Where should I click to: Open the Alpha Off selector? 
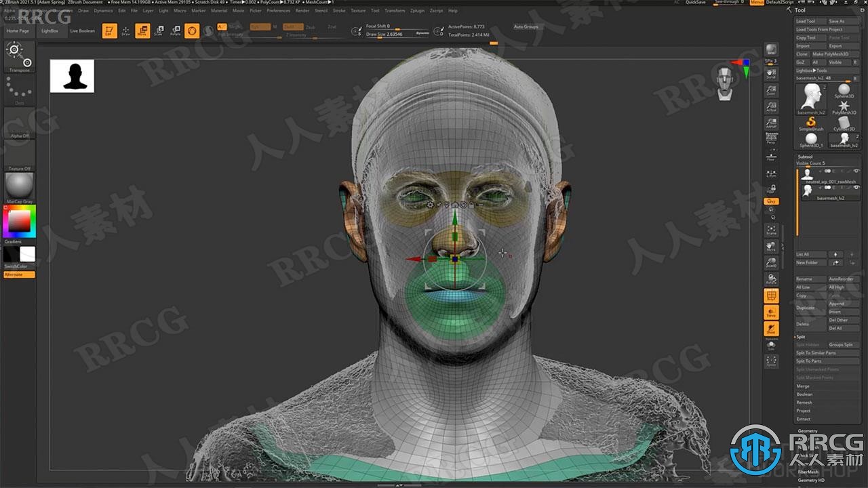click(19, 123)
